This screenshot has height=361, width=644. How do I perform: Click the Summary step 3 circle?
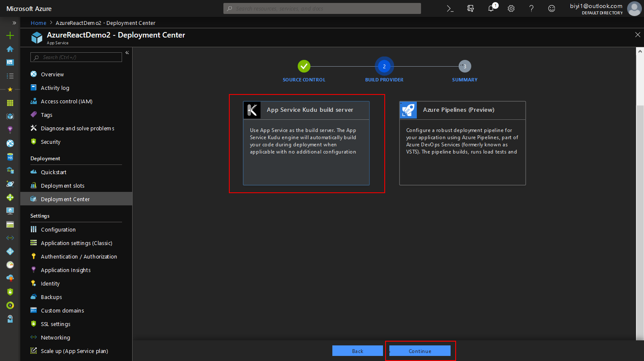[x=465, y=66]
